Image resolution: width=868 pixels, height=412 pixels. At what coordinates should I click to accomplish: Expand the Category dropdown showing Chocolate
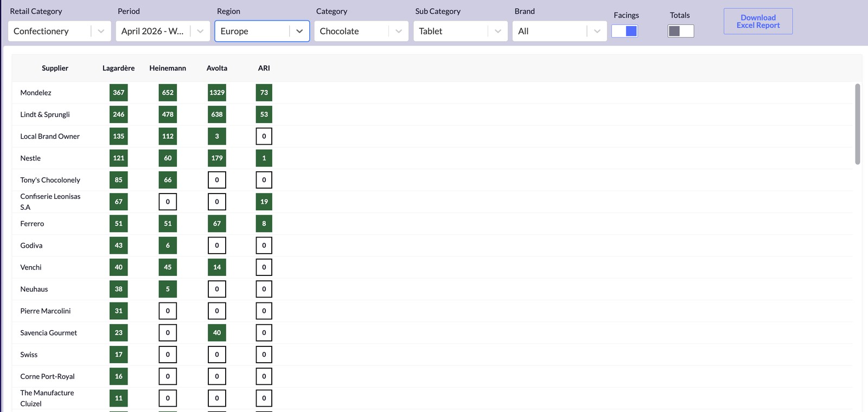click(x=361, y=31)
